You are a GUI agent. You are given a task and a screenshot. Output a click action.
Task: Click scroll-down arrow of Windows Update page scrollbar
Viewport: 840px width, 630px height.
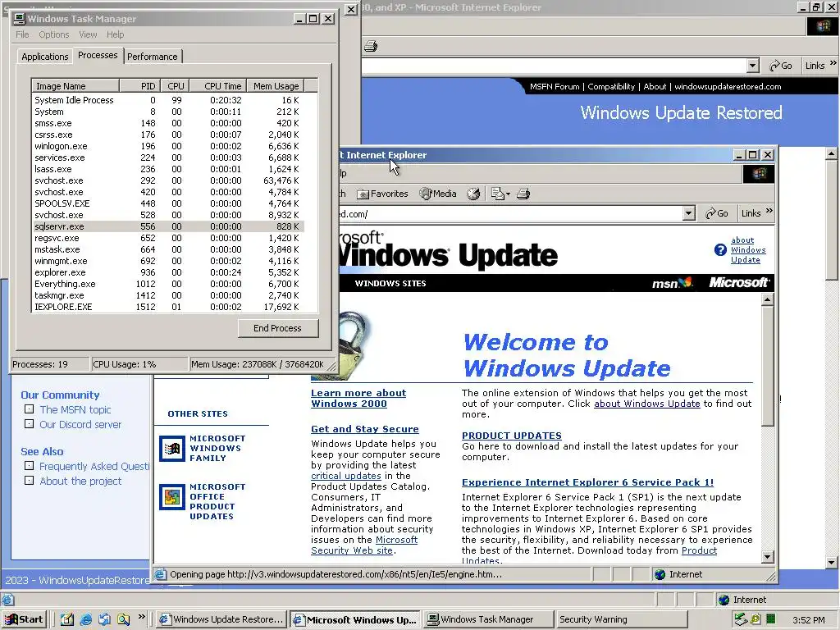pyautogui.click(x=767, y=557)
